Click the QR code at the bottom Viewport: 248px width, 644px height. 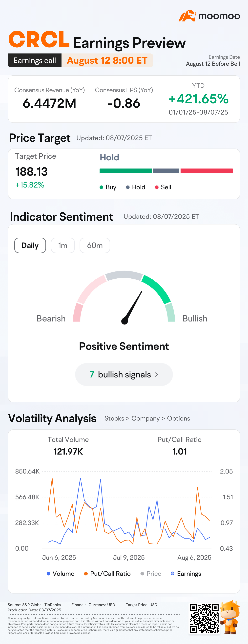pos(204,618)
